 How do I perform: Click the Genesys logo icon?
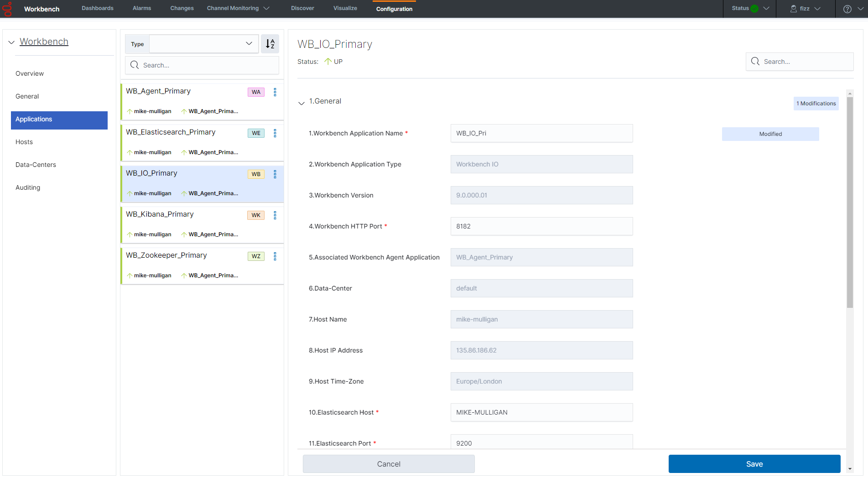coord(8,9)
